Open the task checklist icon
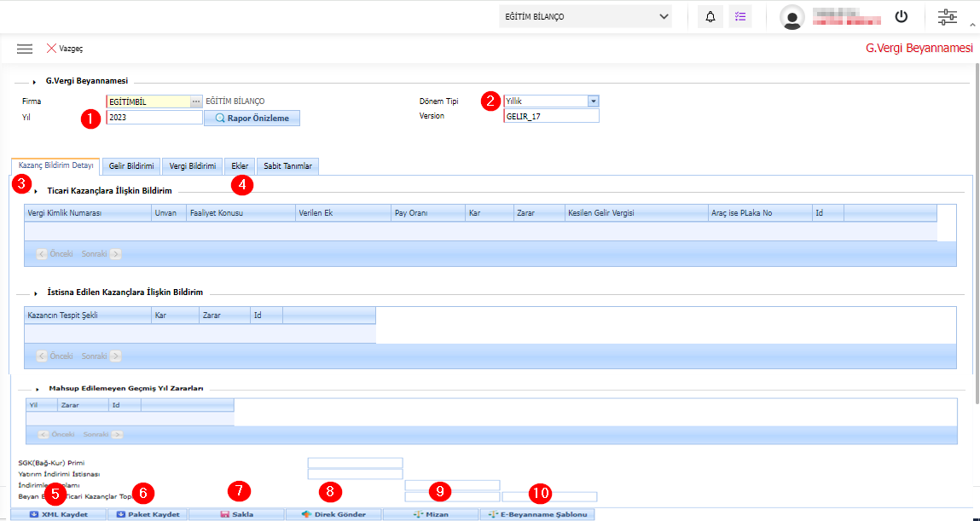The width and height of the screenshot is (980, 521). click(740, 17)
